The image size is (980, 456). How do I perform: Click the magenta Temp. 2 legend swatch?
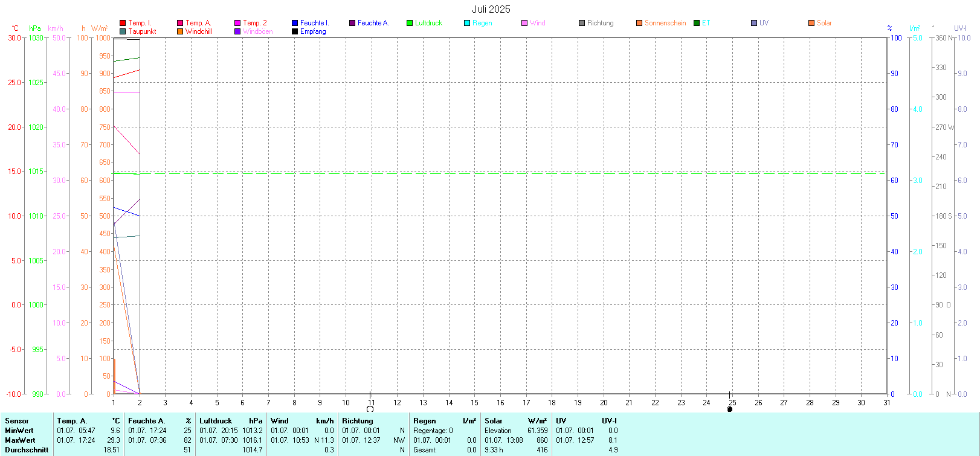click(x=237, y=23)
